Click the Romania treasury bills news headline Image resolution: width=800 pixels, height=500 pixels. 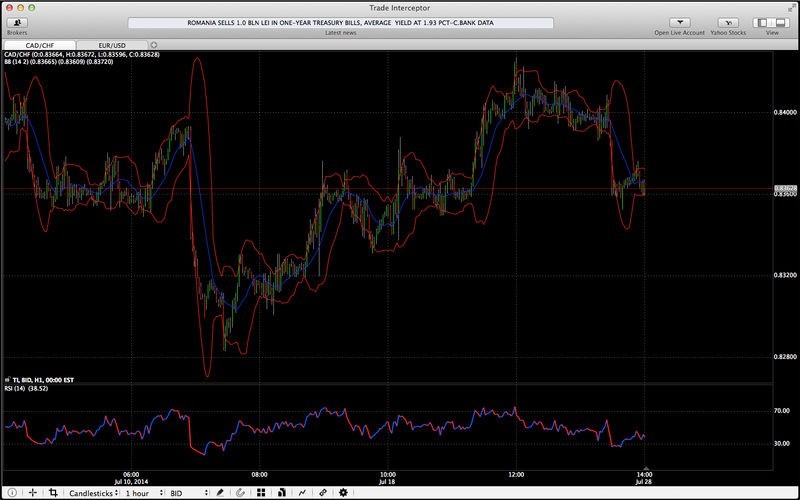click(x=341, y=22)
